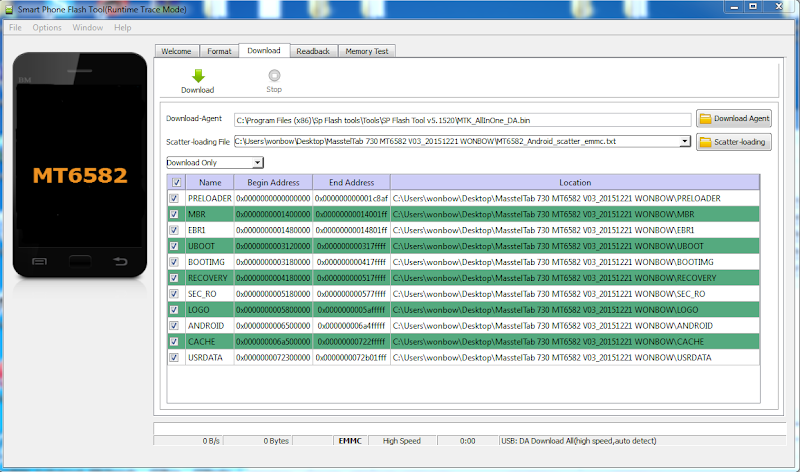Viewport: 800px width, 472px height.
Task: Open the Options menu
Action: (x=47, y=28)
